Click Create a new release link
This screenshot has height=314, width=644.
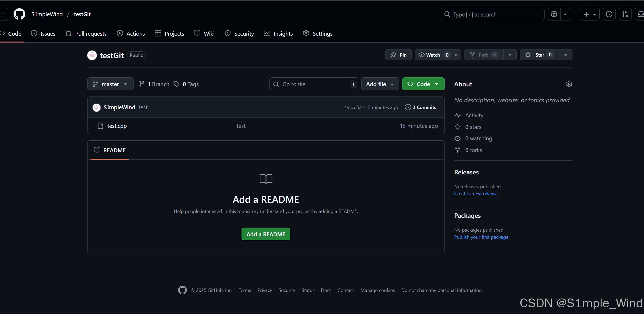[x=476, y=194]
